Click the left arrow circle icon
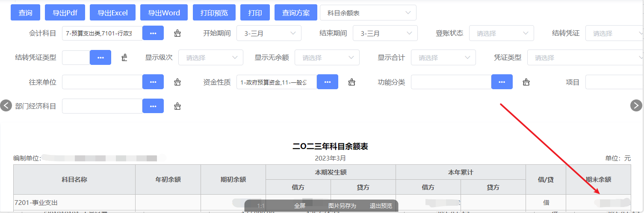This screenshot has height=213, width=644. (x=6, y=105)
